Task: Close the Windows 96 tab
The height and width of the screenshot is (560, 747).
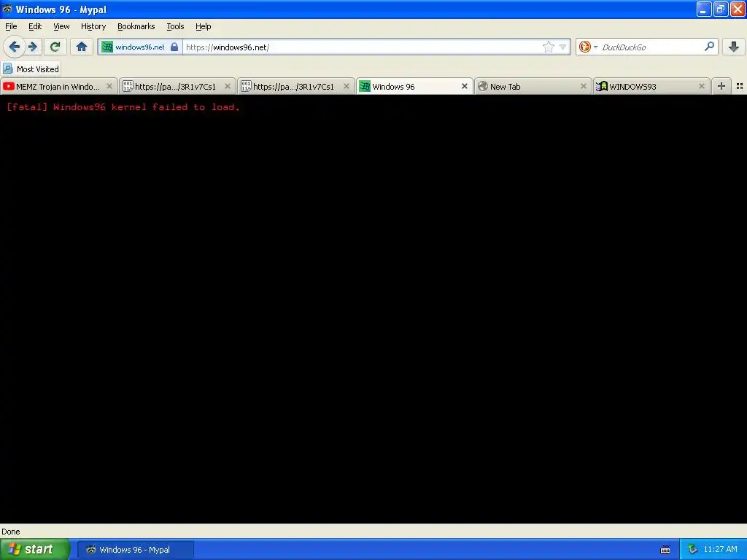Action: pos(465,86)
